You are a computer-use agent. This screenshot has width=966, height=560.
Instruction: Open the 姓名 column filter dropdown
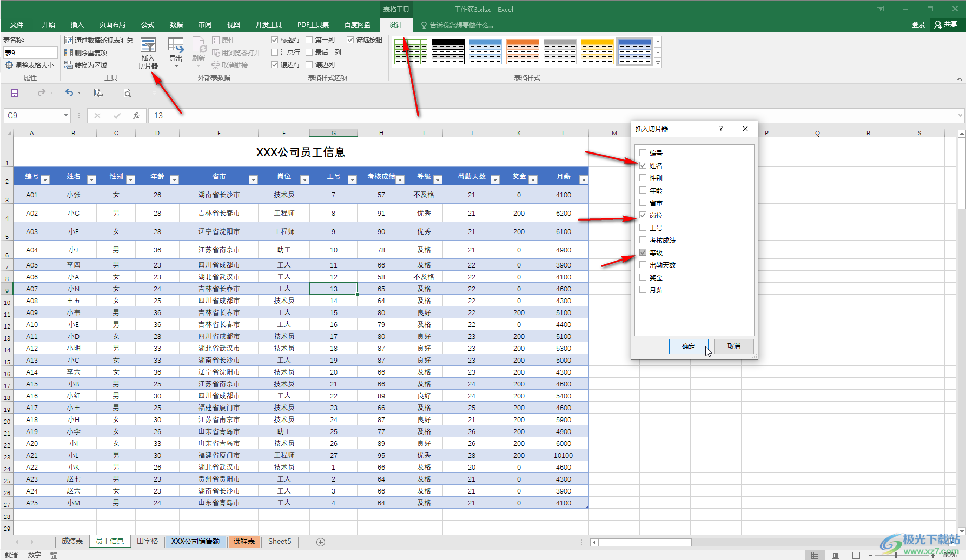[91, 180]
